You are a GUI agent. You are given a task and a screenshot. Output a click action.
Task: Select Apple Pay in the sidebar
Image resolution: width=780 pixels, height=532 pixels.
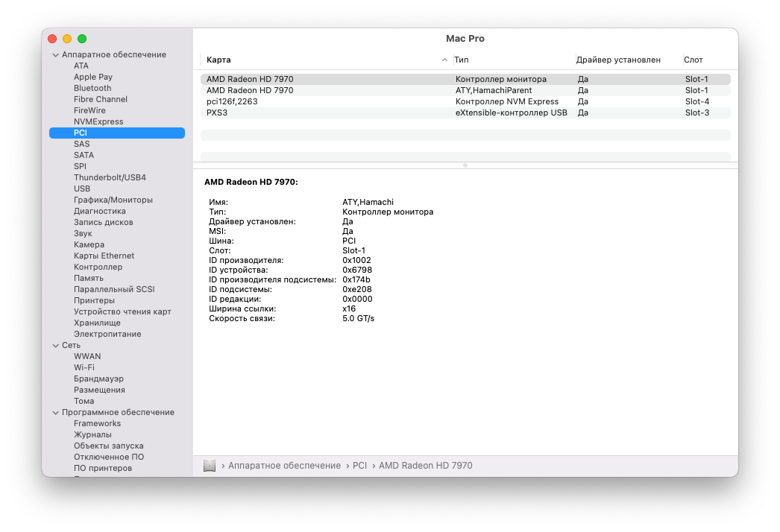click(x=93, y=77)
